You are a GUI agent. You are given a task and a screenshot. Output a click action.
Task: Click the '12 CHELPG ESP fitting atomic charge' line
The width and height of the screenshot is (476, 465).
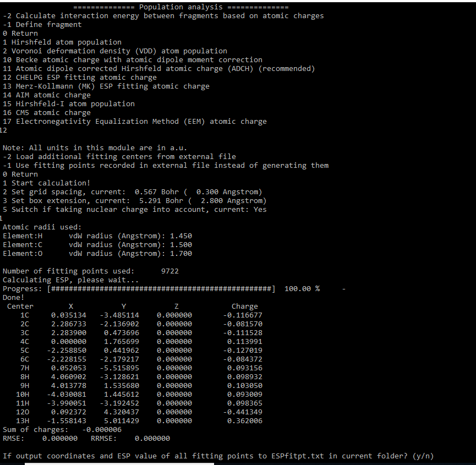coord(80,78)
